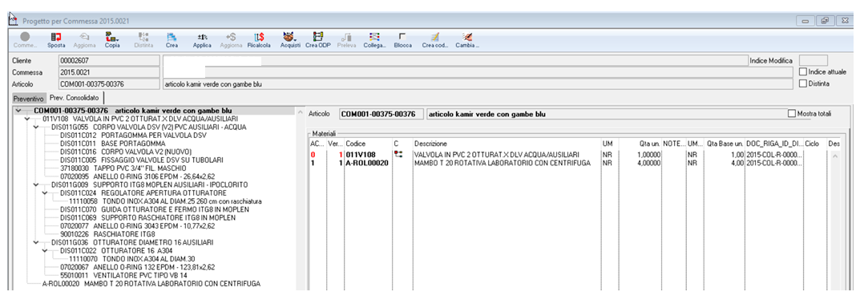868x308 pixels.
Task: Click the greyed Aggiorna icon beside Sposta
Action: pyautogui.click(x=84, y=37)
